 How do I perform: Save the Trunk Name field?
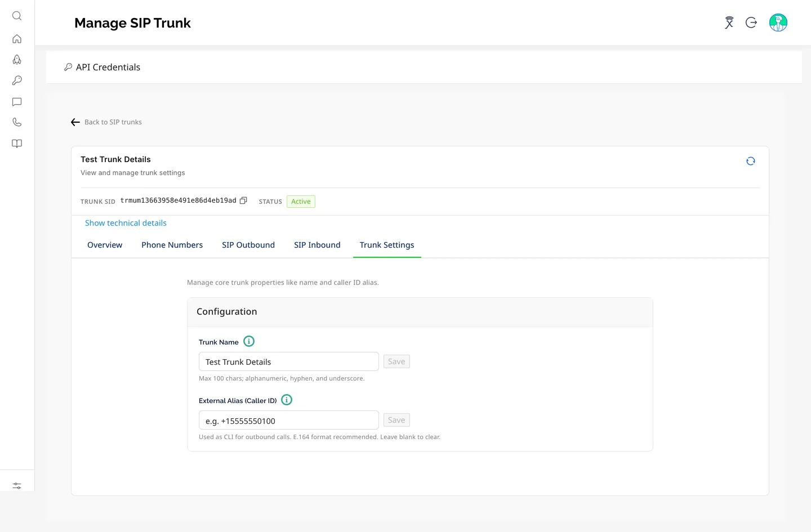click(396, 361)
